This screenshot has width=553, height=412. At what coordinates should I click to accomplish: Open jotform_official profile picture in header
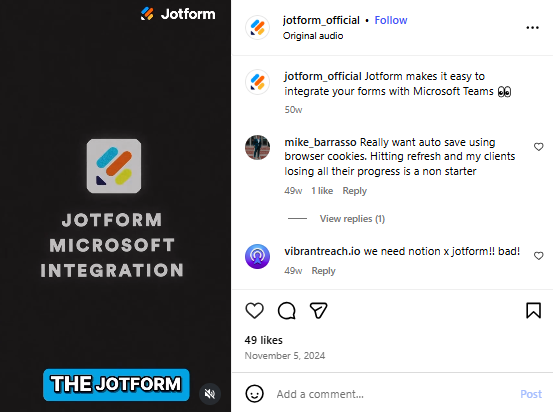(x=257, y=28)
